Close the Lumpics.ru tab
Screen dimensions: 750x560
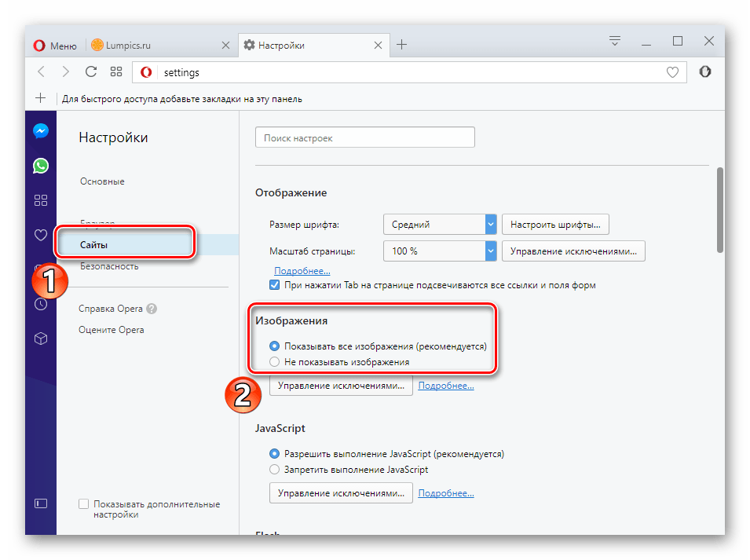(225, 46)
